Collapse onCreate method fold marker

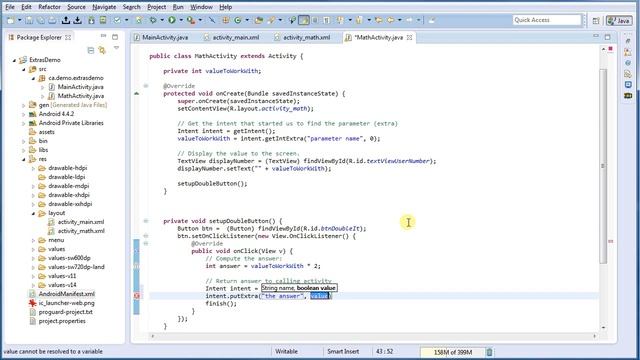coord(146,86)
